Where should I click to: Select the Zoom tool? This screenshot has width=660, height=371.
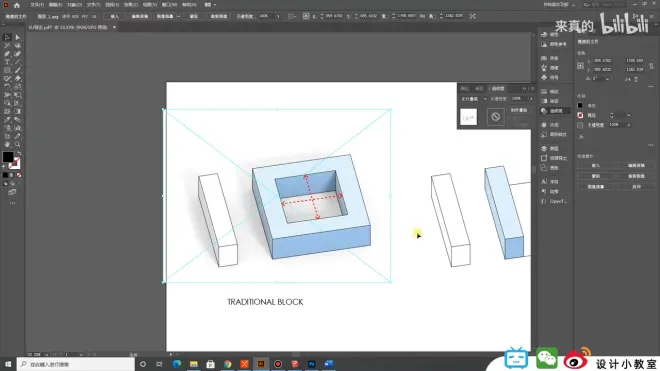pyautogui.click(x=18, y=144)
